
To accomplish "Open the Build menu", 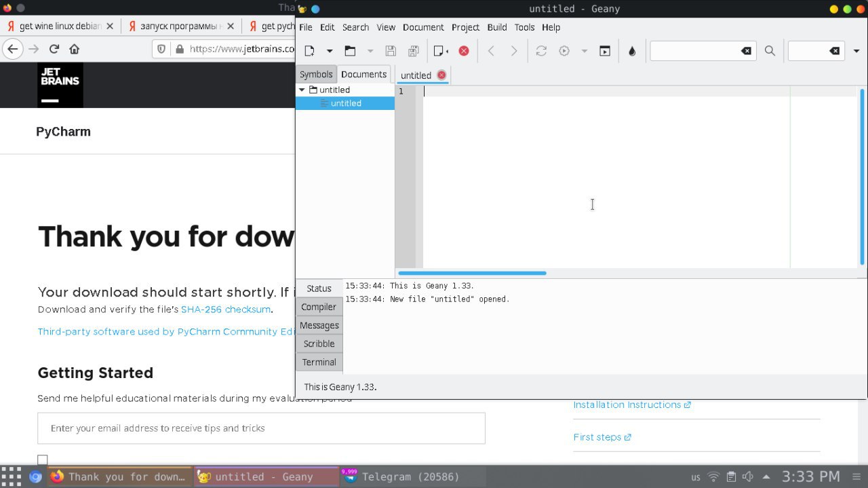I will [497, 27].
